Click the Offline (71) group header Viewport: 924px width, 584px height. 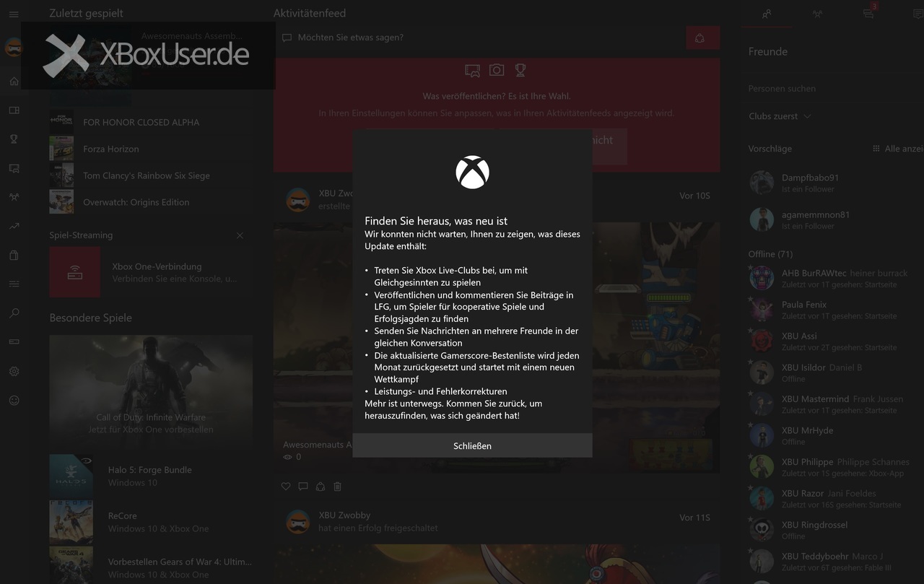770,254
